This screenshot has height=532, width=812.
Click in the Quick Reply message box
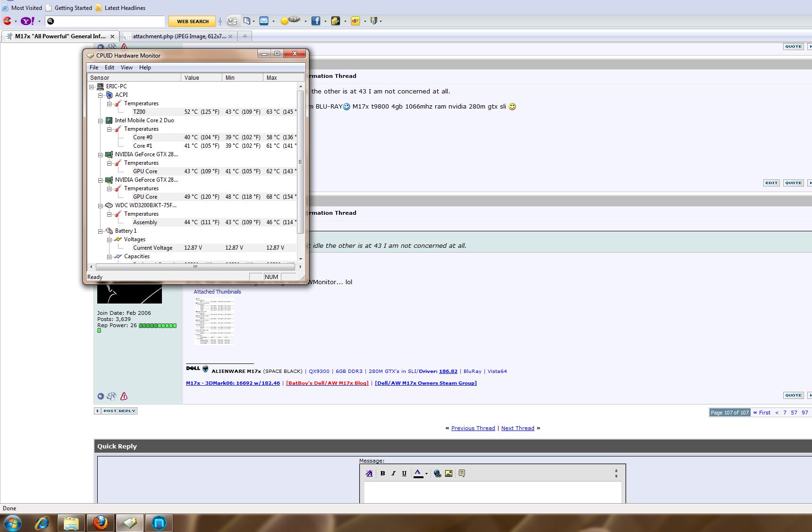(x=492, y=492)
